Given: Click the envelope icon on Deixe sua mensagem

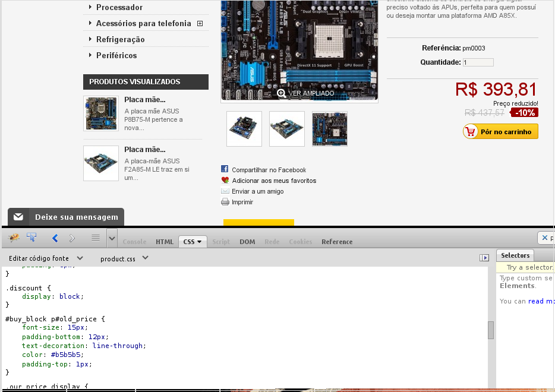Looking at the screenshot, I should [x=18, y=217].
